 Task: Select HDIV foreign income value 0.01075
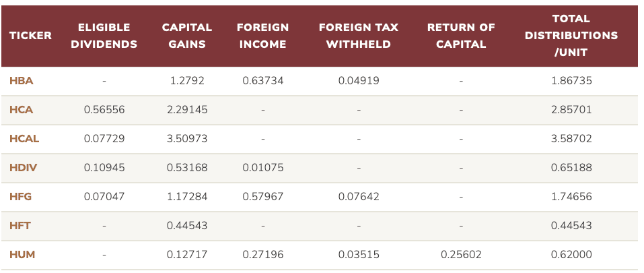click(263, 168)
